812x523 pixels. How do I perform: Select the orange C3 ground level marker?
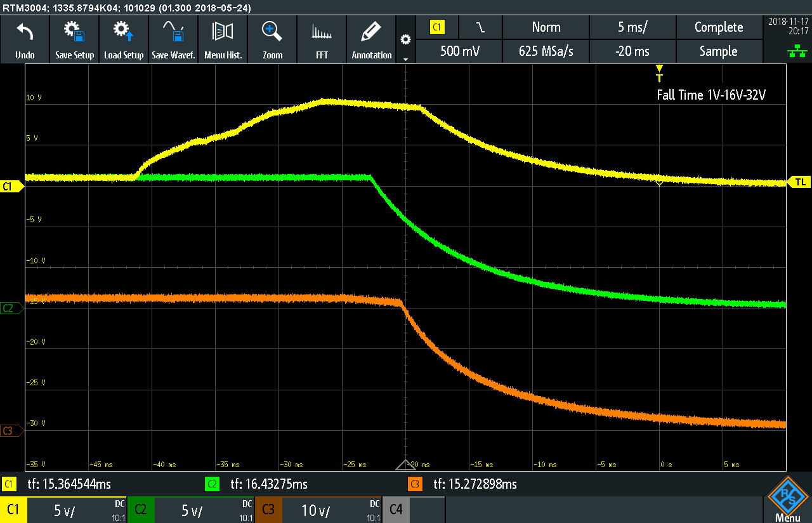tap(11, 430)
